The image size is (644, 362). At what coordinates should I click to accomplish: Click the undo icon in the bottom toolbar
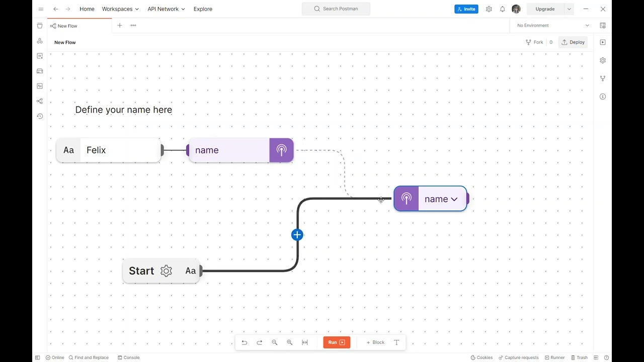click(245, 342)
